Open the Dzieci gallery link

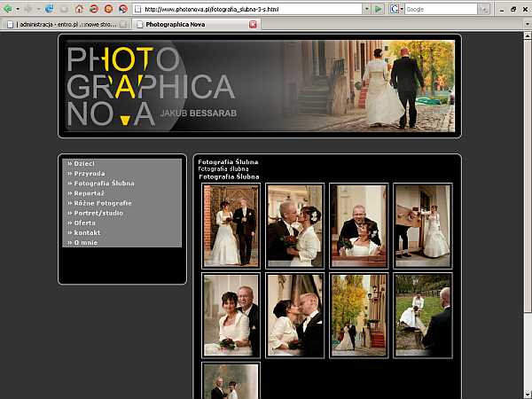click(83, 164)
